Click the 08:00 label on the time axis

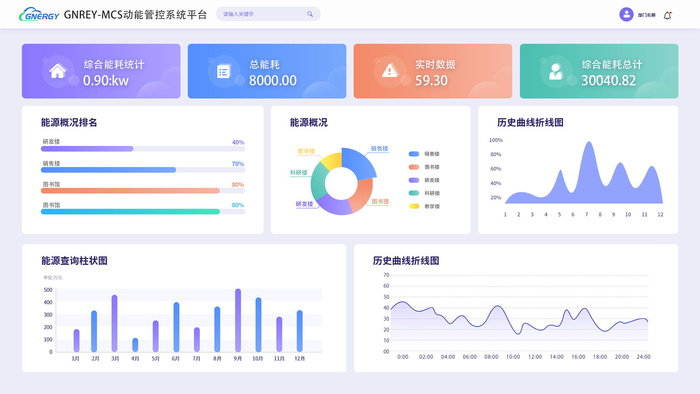point(491,357)
